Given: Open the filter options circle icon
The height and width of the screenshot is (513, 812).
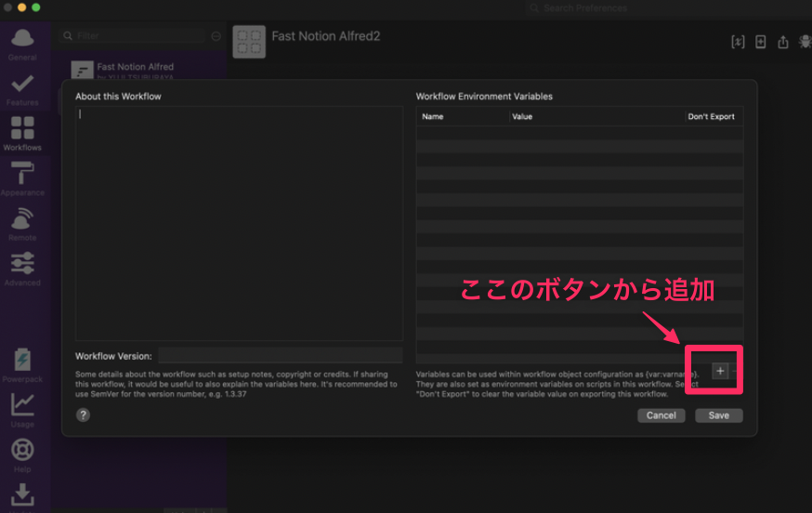Looking at the screenshot, I should pyautogui.click(x=216, y=35).
